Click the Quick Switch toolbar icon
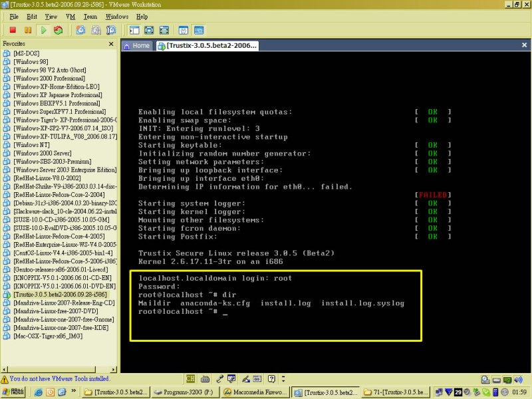Screen dimensions: 532x399 click(164, 30)
